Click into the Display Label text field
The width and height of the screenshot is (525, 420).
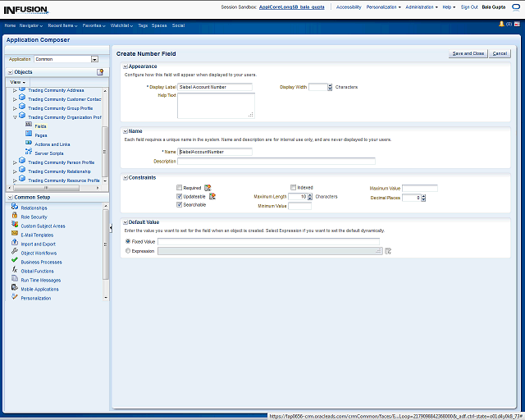(x=215, y=86)
